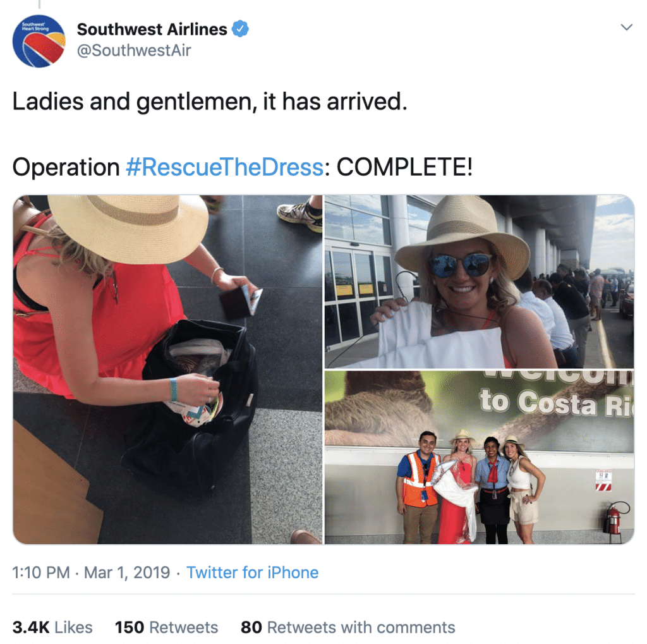Open the Southwest Airlines display name
Image resolution: width=647 pixels, height=644 pixels.
coord(152,29)
